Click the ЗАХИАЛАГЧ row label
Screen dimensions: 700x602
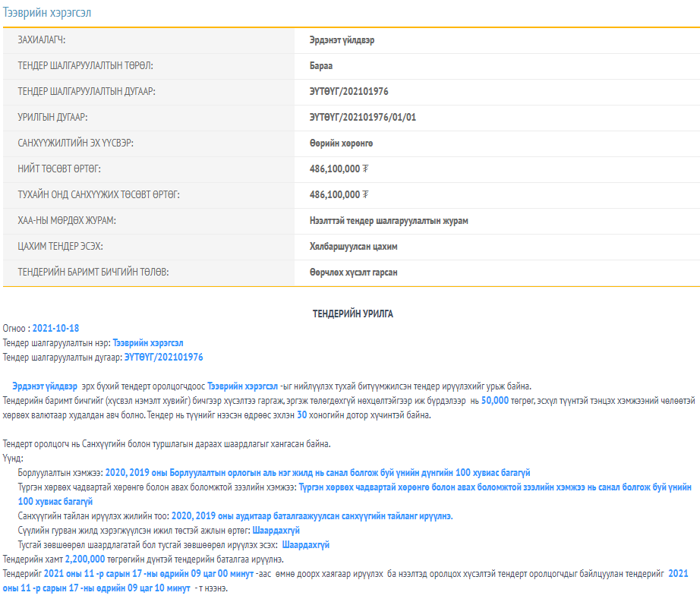point(47,40)
